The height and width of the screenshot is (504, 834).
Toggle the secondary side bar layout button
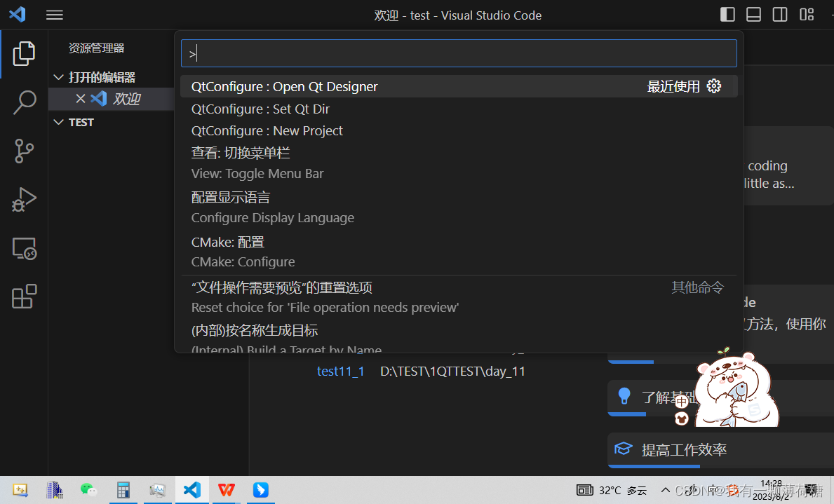tap(780, 14)
